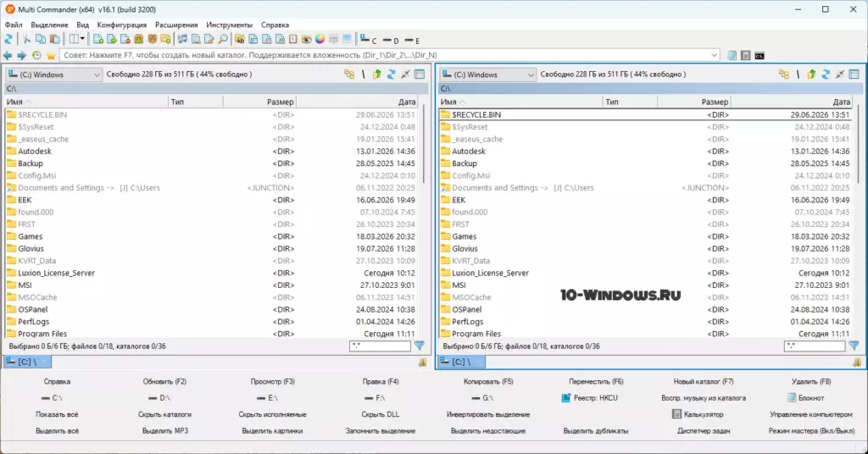Click right panel pin icon

click(x=840, y=74)
